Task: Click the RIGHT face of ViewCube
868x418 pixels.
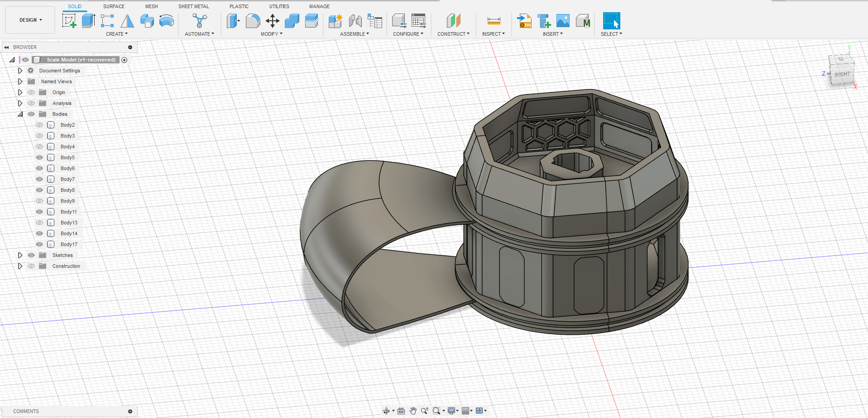Action: pos(842,74)
